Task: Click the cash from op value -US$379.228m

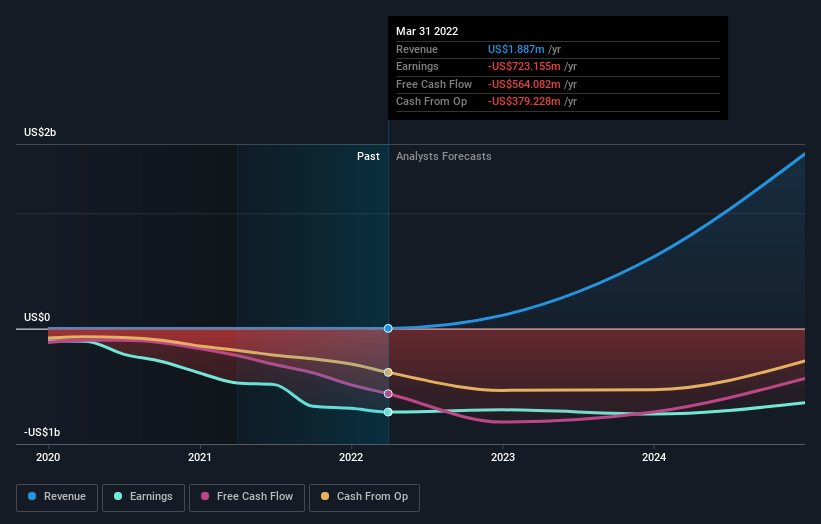Action: pos(524,102)
